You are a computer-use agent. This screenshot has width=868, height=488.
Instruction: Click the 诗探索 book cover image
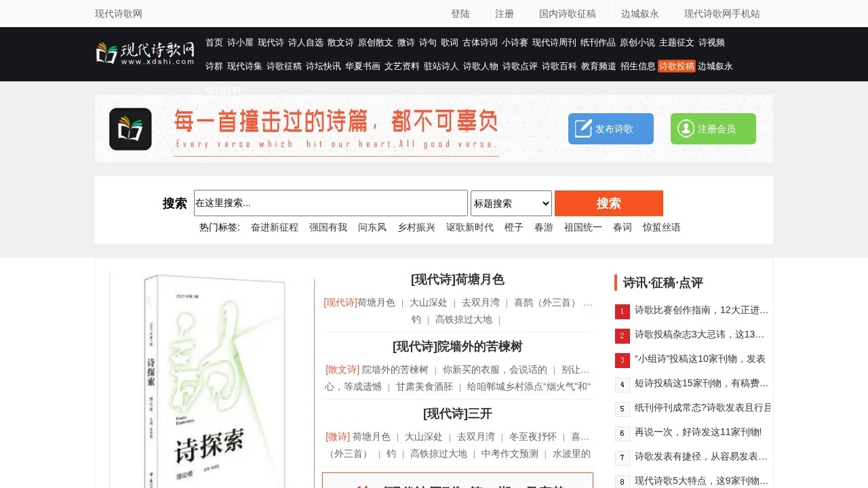(x=212, y=380)
